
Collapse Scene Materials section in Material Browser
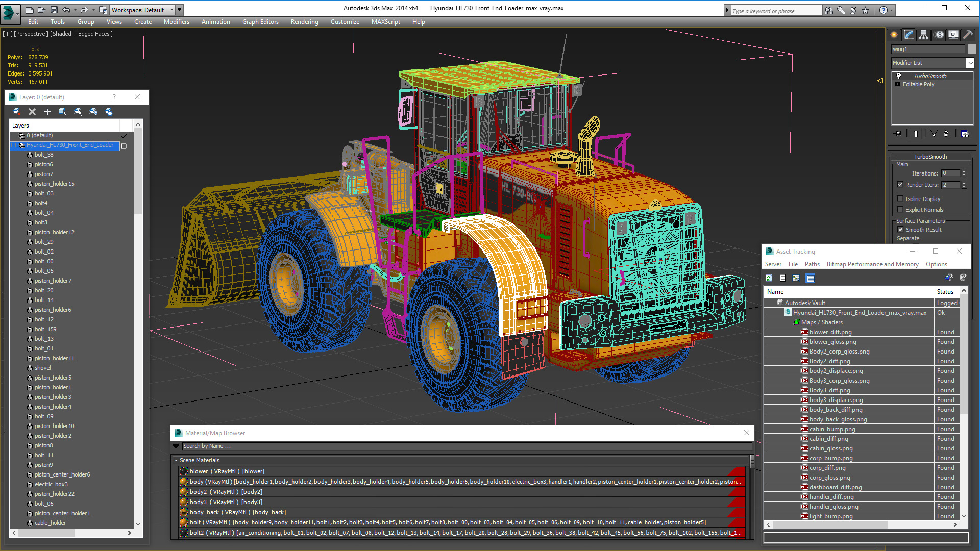(176, 460)
